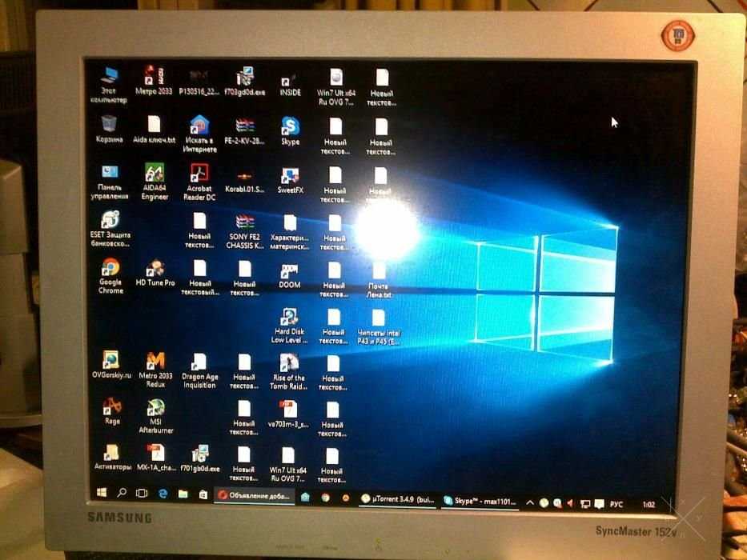Click the Chrome icon on the taskbar
747x560 pixels.
(325, 498)
